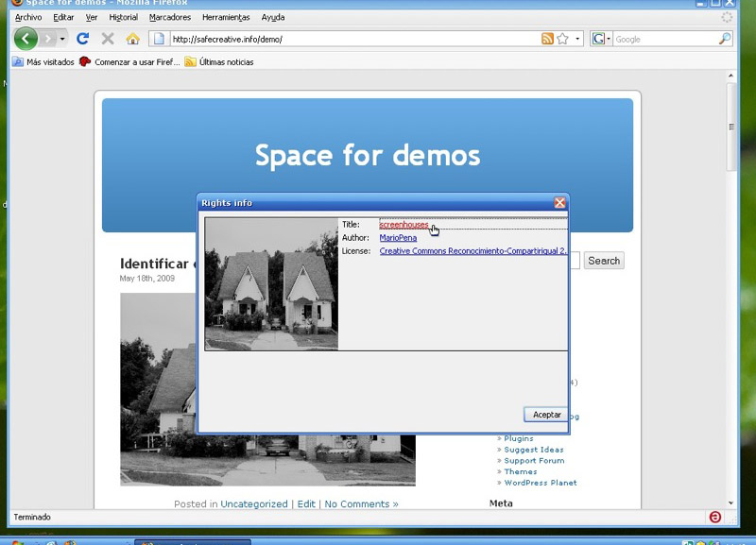Expand the address bar URL history dropdown
This screenshot has height=545, width=756.
(577, 39)
